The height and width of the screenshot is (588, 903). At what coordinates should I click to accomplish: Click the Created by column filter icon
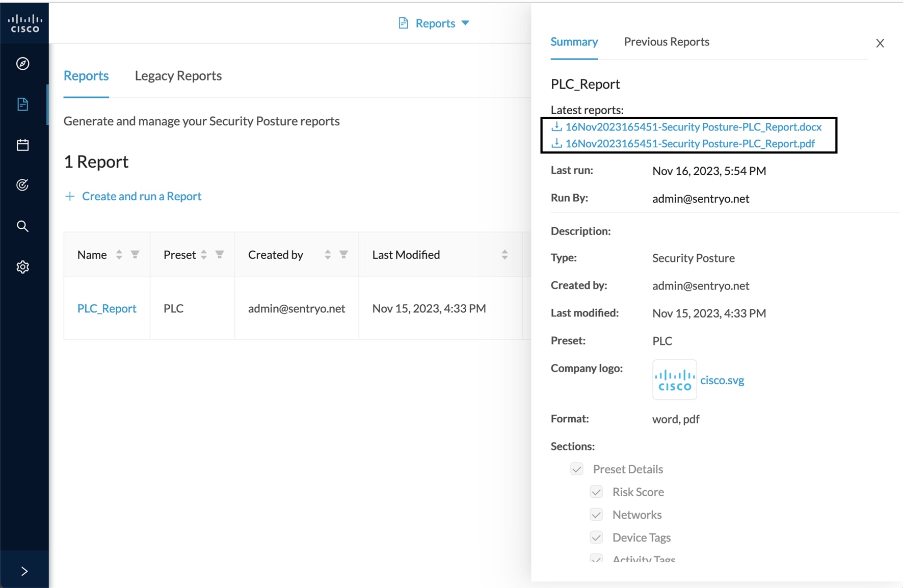344,254
